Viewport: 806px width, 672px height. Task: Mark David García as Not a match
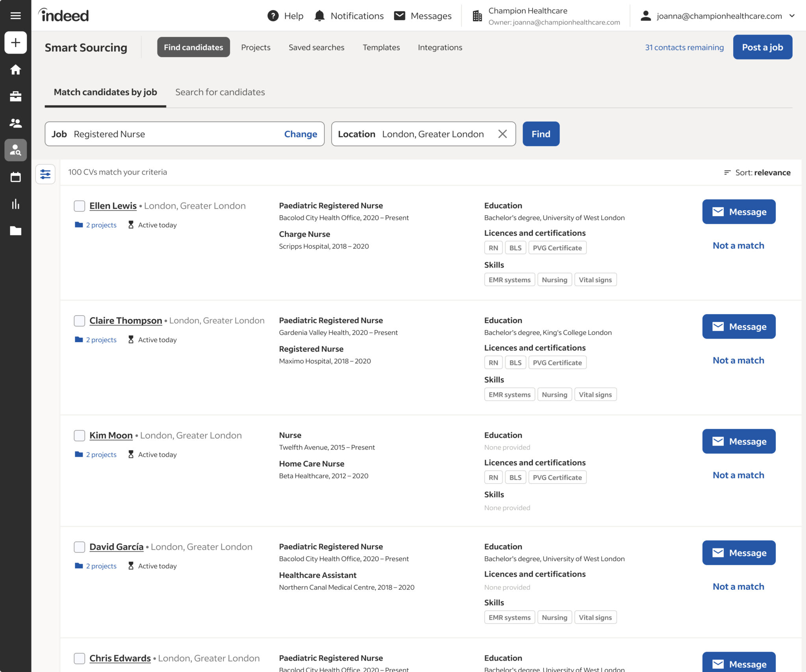tap(738, 586)
